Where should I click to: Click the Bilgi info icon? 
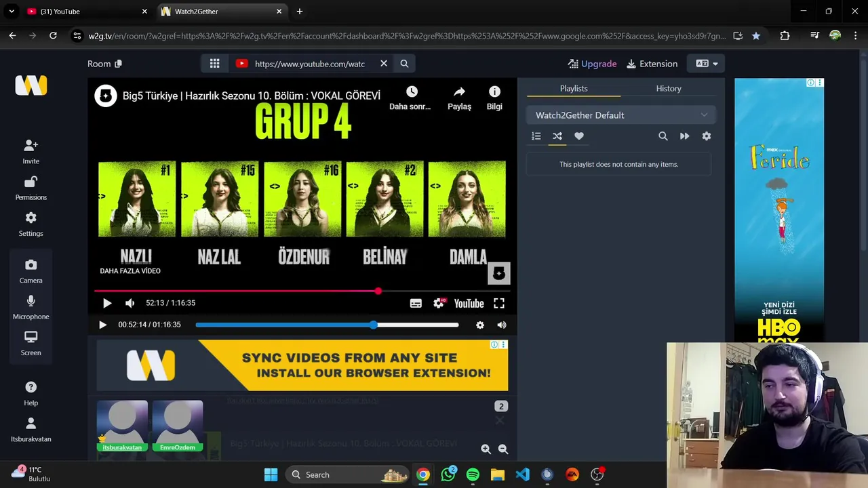pos(494,98)
